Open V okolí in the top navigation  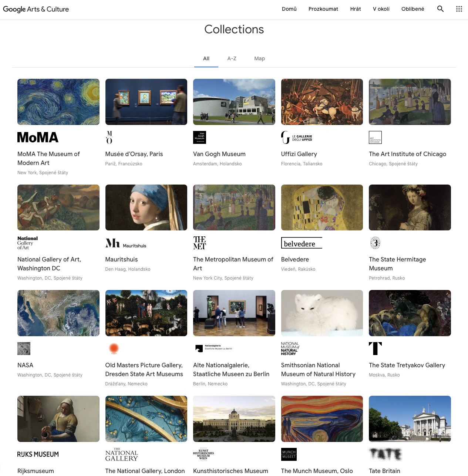tap(381, 9)
